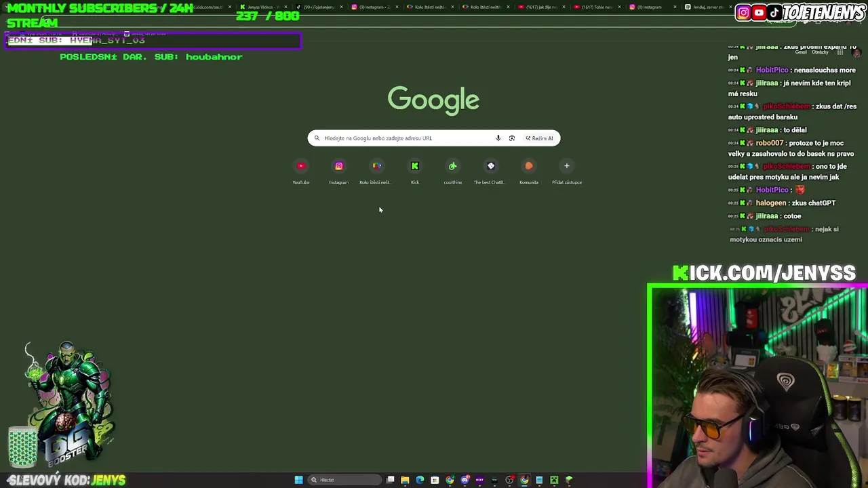The width and height of the screenshot is (868, 488).
Task: Open the Gmail link
Action: [801, 52]
